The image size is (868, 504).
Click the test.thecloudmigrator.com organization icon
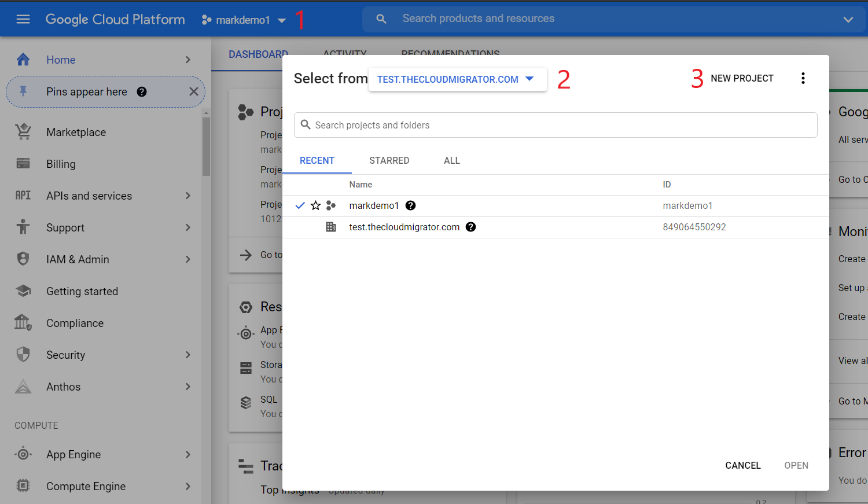[x=331, y=227]
